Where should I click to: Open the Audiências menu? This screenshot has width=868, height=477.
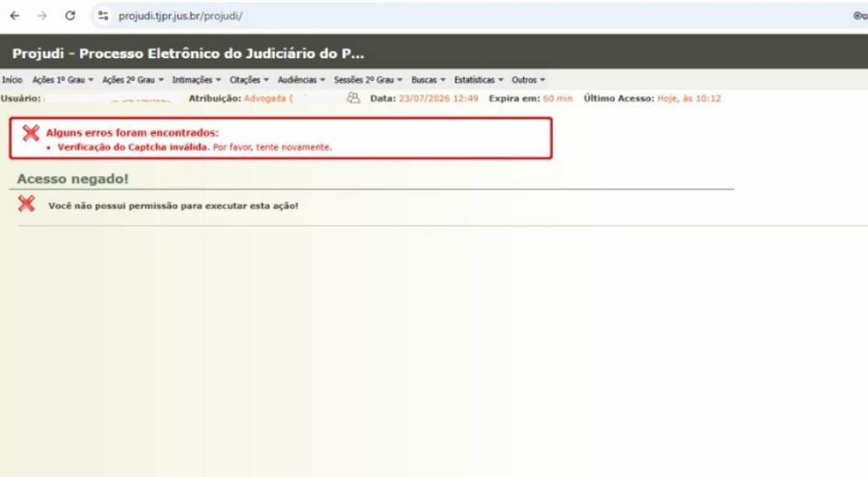tap(302, 80)
